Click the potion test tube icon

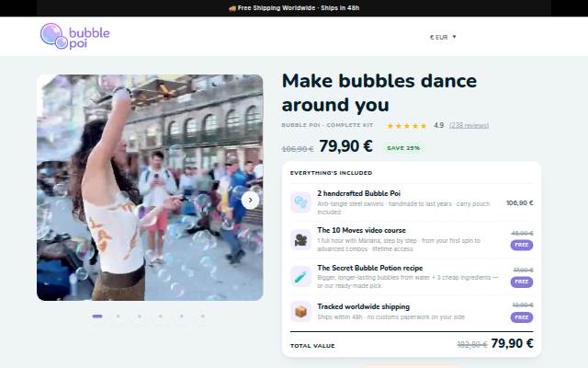click(x=300, y=276)
